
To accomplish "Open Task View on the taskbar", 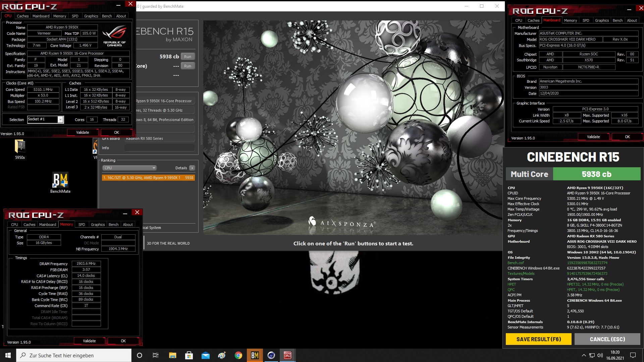I will point(156,355).
